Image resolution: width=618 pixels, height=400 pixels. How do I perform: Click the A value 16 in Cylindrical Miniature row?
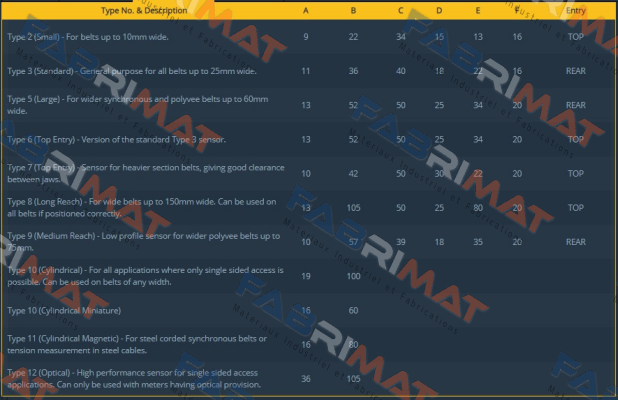click(306, 311)
